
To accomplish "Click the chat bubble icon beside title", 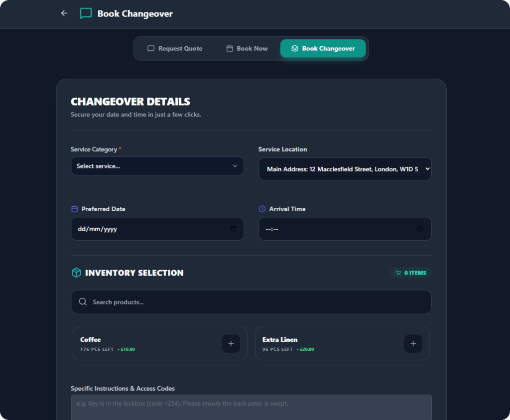I will 86,13.
